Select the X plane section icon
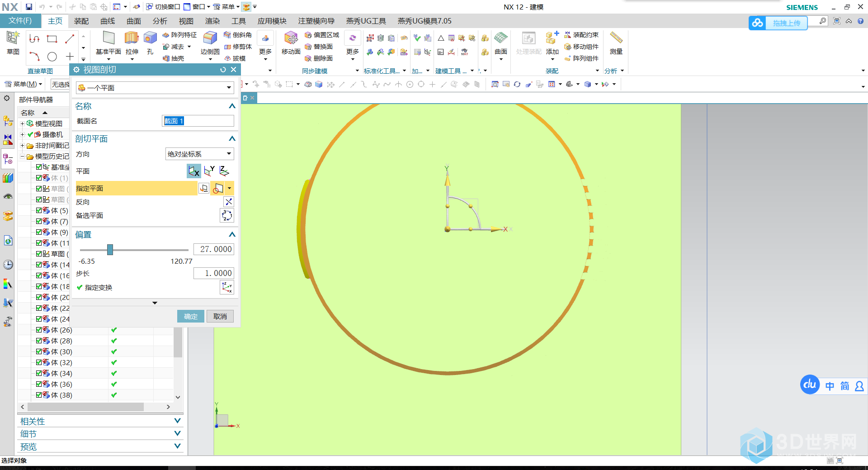Viewport: 868px width, 470px height. (194, 171)
